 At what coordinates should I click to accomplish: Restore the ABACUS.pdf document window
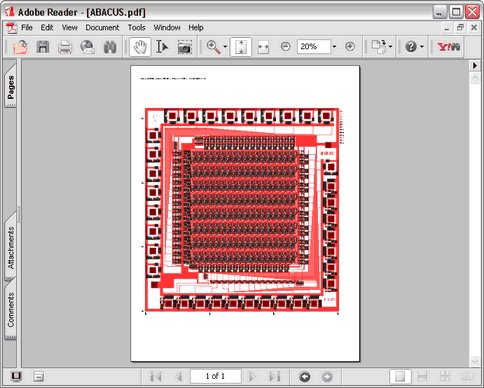pos(460,28)
